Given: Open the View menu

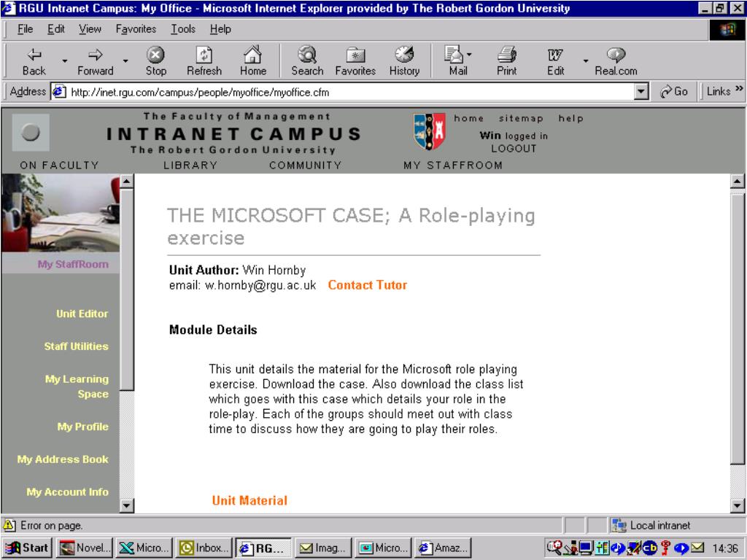Looking at the screenshot, I should (90, 29).
